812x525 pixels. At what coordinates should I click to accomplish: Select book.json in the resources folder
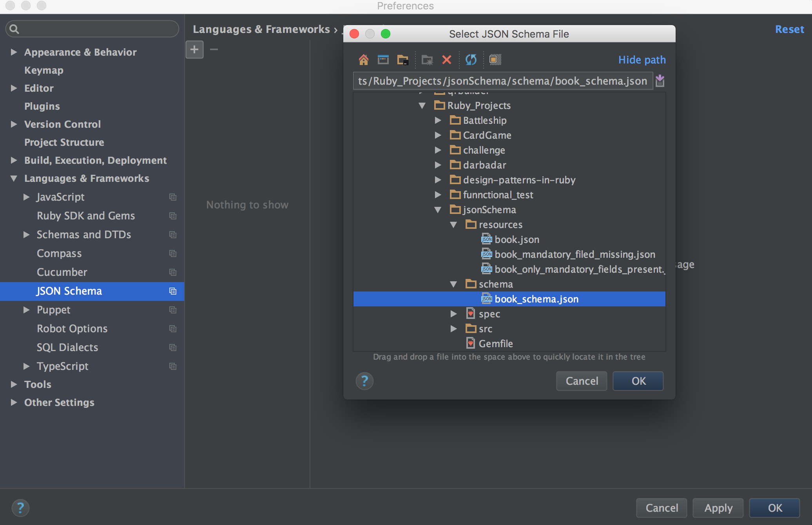click(517, 239)
